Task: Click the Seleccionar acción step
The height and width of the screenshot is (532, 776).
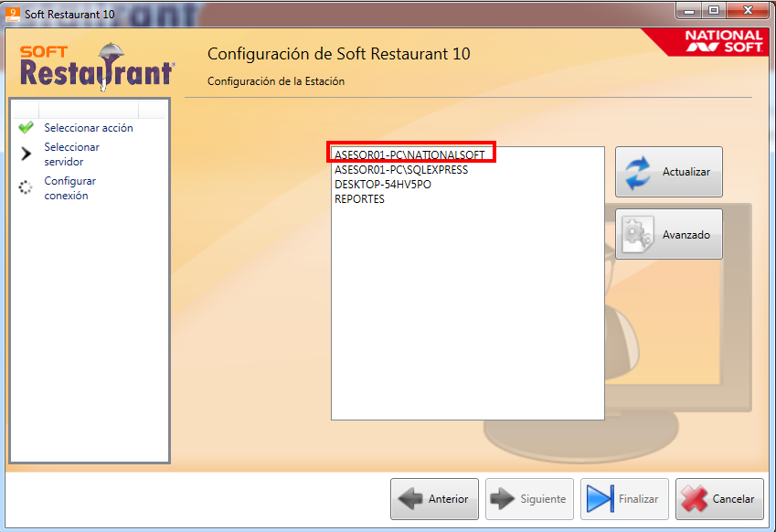Action: tap(89, 128)
